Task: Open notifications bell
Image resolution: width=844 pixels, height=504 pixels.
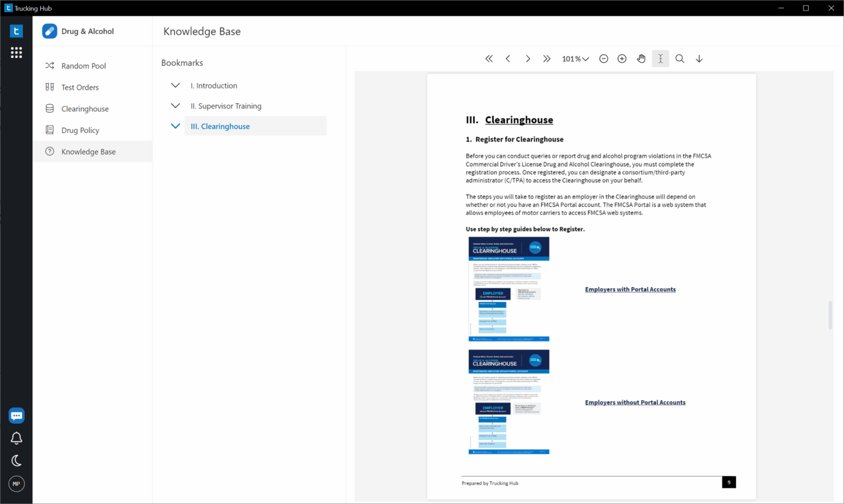Action: tap(16, 438)
